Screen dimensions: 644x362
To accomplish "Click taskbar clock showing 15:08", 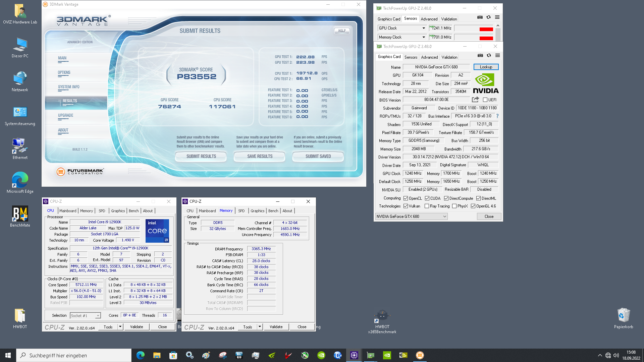I will [x=631, y=355].
